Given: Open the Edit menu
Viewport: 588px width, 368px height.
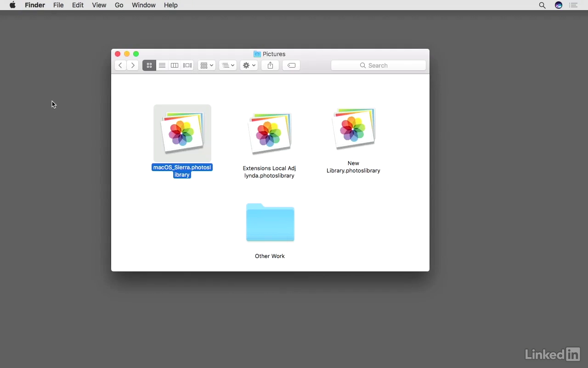Looking at the screenshot, I should [78, 5].
